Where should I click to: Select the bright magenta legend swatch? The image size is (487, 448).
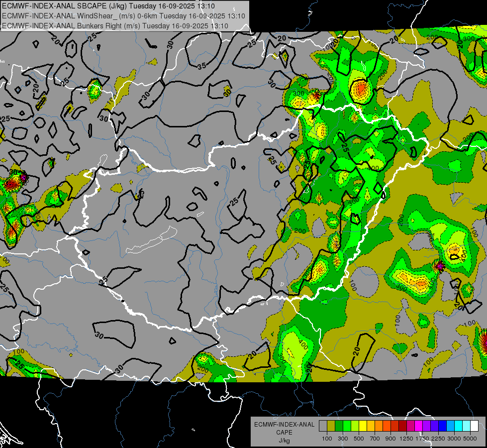(x=419, y=426)
